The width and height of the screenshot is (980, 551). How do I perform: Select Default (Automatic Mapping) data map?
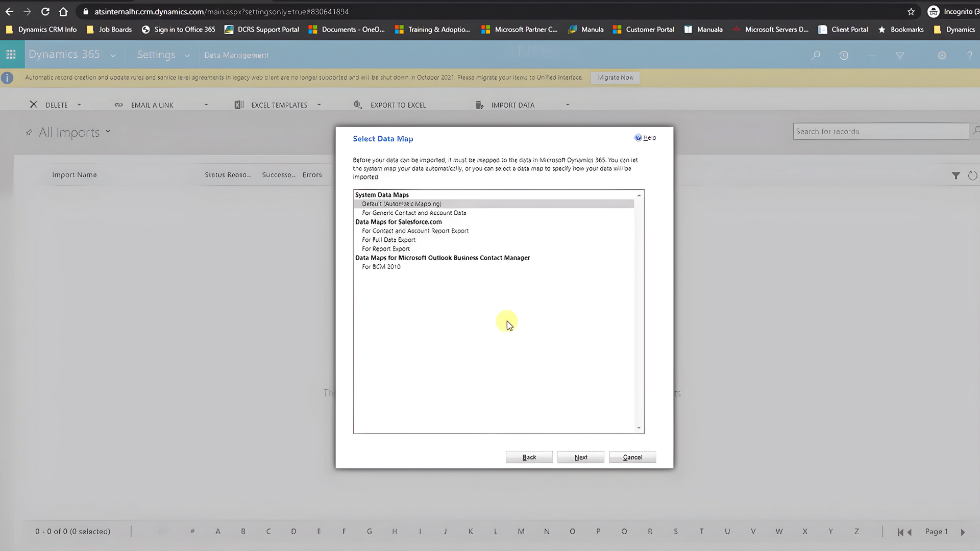coord(494,204)
